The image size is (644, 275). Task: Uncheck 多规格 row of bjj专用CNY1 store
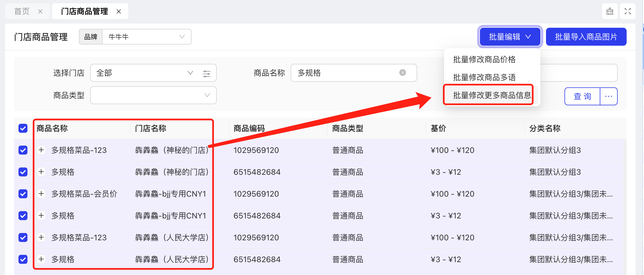pyautogui.click(x=23, y=216)
